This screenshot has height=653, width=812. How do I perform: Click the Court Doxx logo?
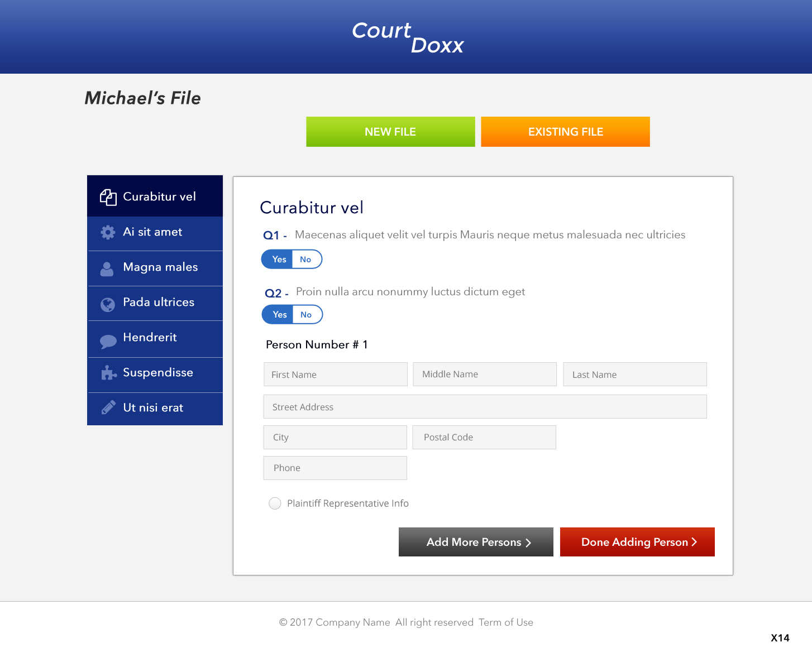click(408, 37)
